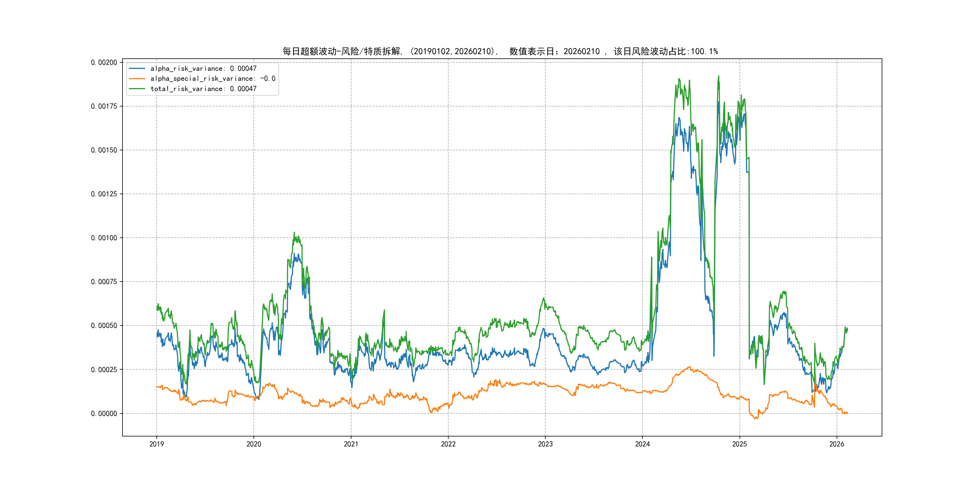Click the orange alpha_special_risk_variance legend swatch
The height and width of the screenshot is (490, 980).
point(137,79)
